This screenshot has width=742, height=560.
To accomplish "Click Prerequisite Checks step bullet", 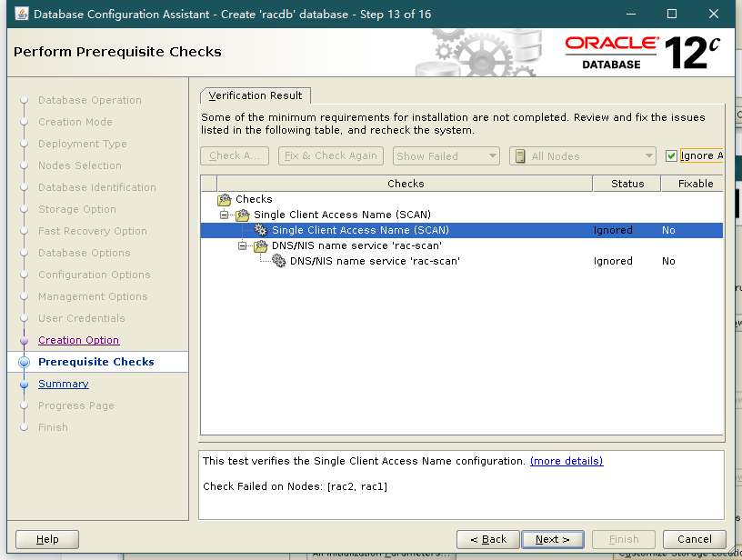I will pos(25,363).
